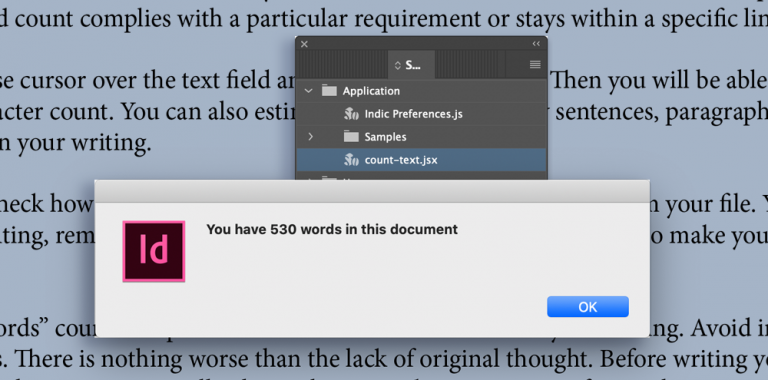
Task: Select the Samples folder
Action: point(421,137)
